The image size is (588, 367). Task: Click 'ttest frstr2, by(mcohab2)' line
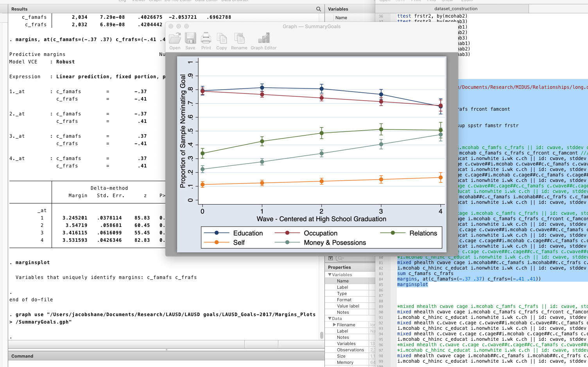[x=432, y=16]
